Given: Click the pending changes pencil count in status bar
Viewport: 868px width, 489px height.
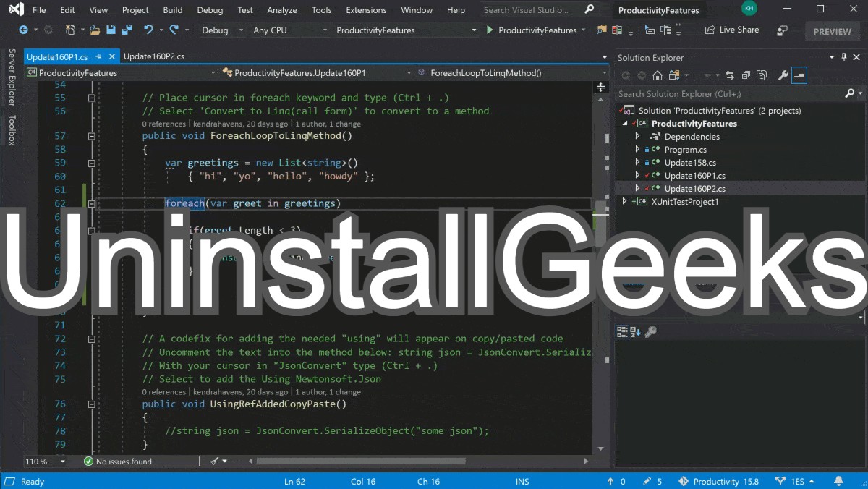Looking at the screenshot, I should pyautogui.click(x=651, y=481).
